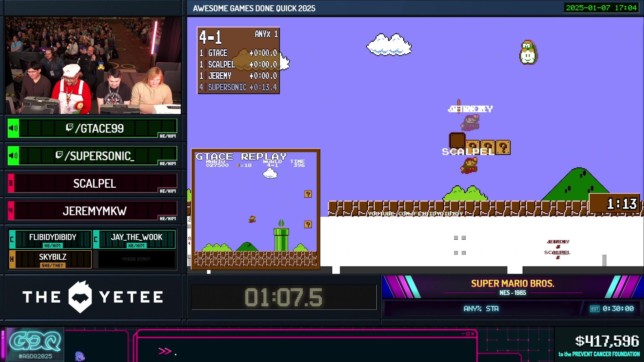
Task: Click the PREVENT CANCER FOUNDATION text
Action: 606,354
